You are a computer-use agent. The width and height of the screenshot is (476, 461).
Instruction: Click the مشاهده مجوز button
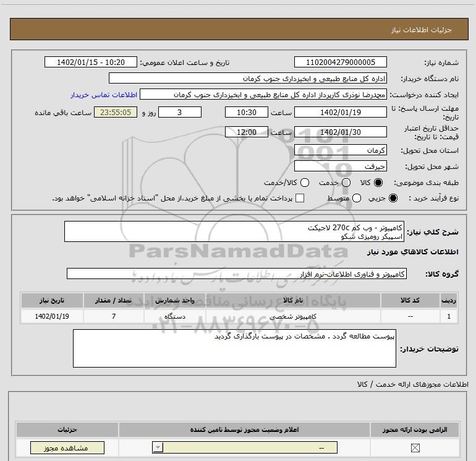click(x=67, y=447)
